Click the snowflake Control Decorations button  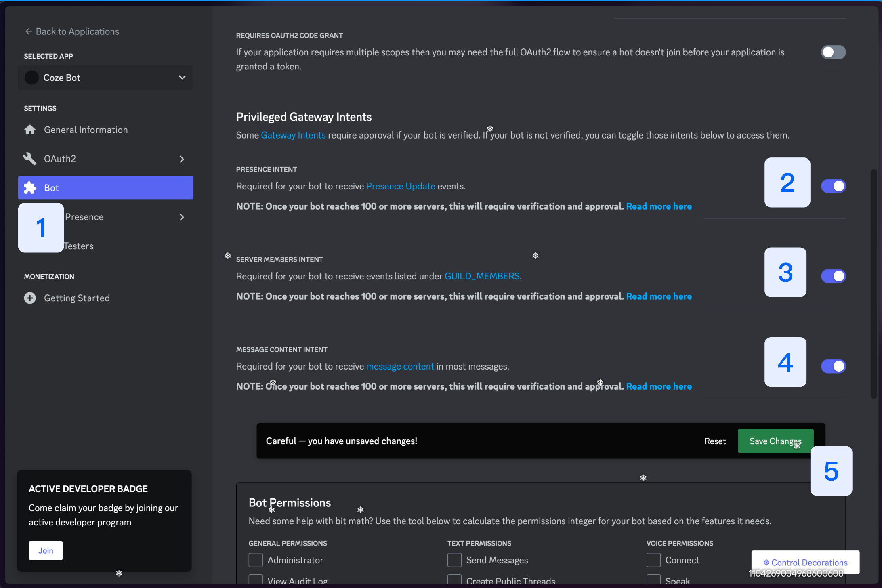[x=805, y=562]
